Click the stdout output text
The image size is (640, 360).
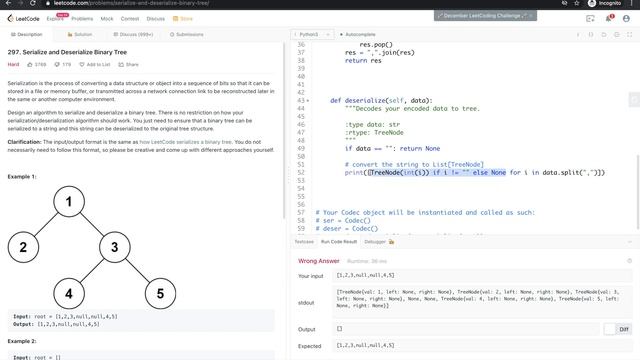click(478, 299)
